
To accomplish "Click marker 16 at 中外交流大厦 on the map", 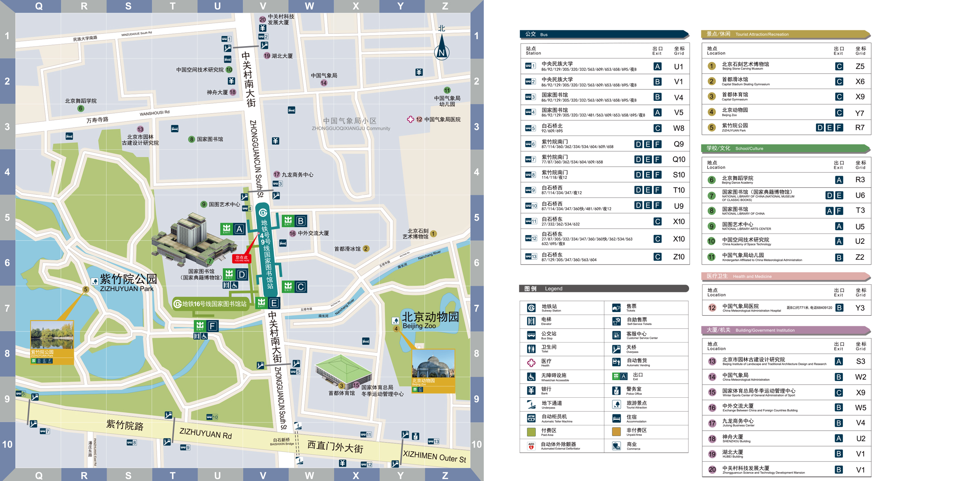I will (x=292, y=234).
